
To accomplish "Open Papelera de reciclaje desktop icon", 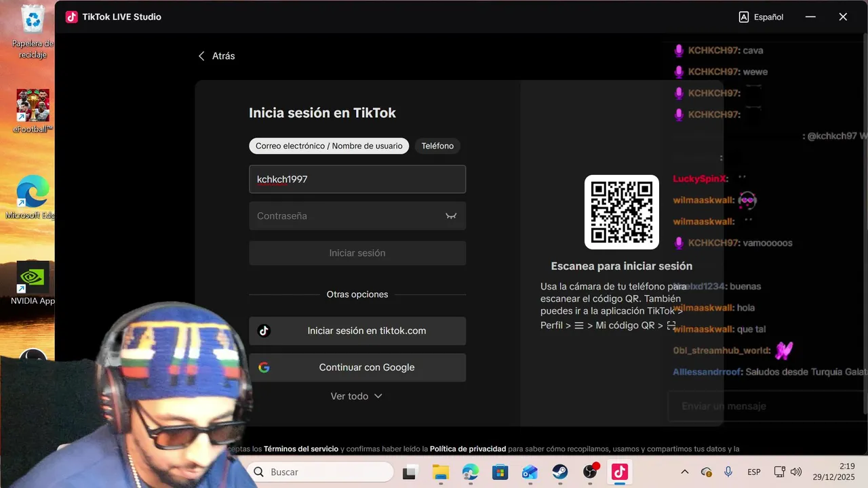I will [33, 32].
